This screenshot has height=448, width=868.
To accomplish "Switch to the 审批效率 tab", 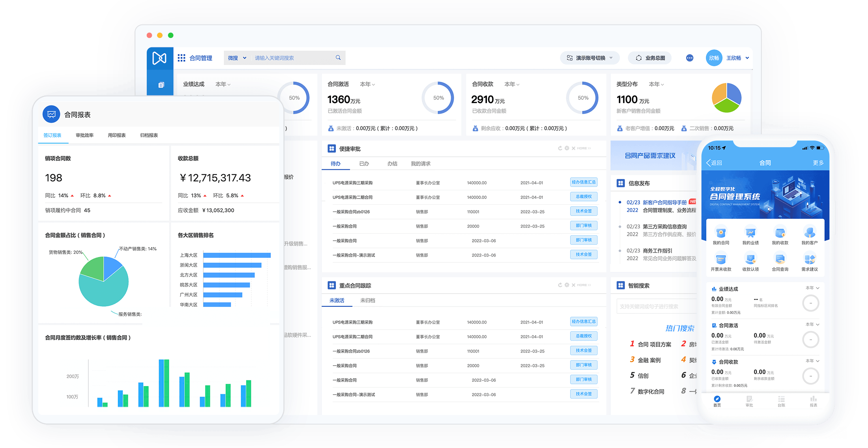I will point(84,135).
